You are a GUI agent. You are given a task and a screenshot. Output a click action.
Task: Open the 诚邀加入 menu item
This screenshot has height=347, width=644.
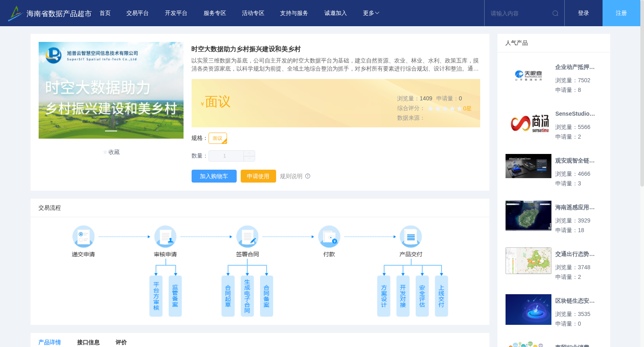336,13
